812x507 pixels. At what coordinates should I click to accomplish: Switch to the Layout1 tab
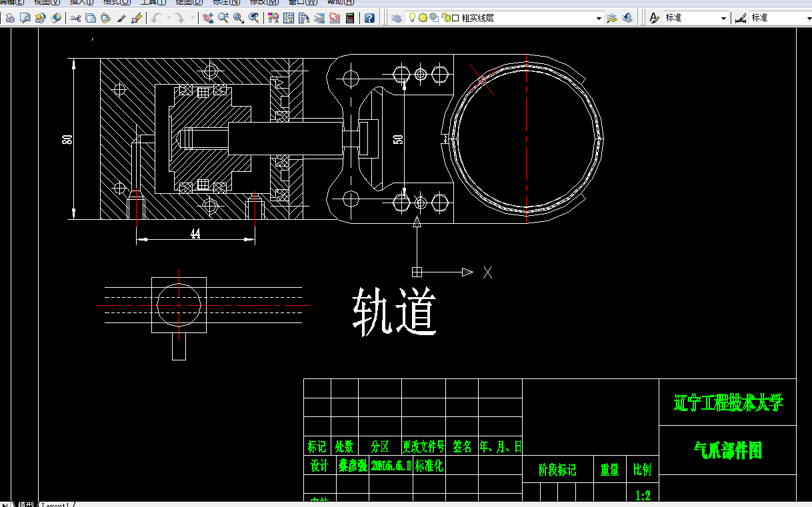point(55,504)
